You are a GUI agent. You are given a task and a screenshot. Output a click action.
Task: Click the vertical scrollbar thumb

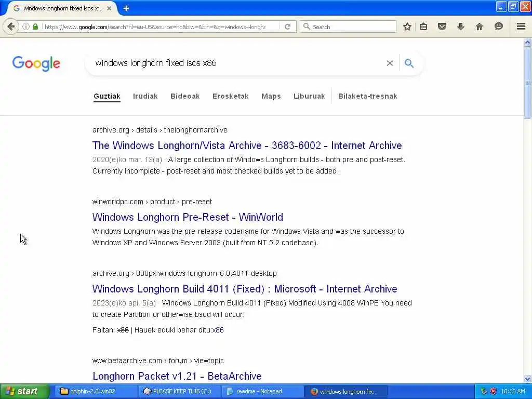coord(527,83)
